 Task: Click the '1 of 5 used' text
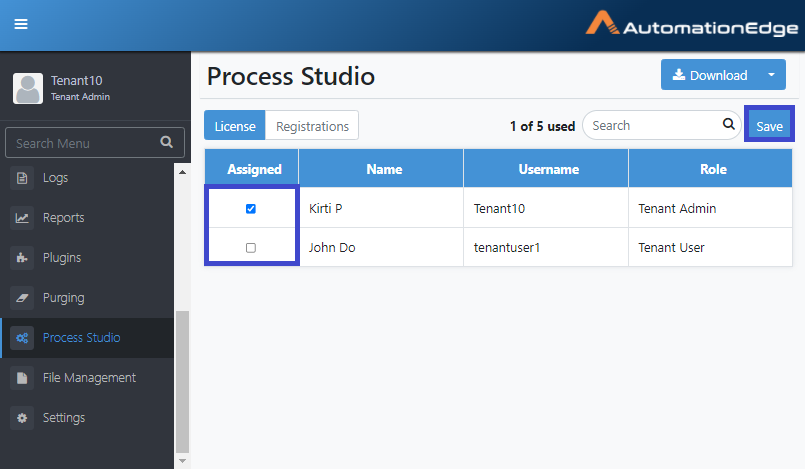[x=542, y=126]
